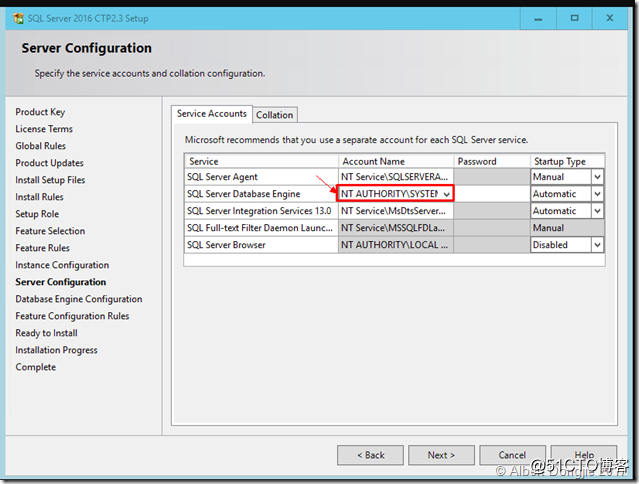Click the Service column header
Image resolution: width=639 pixels, height=484 pixels.
coord(261,161)
